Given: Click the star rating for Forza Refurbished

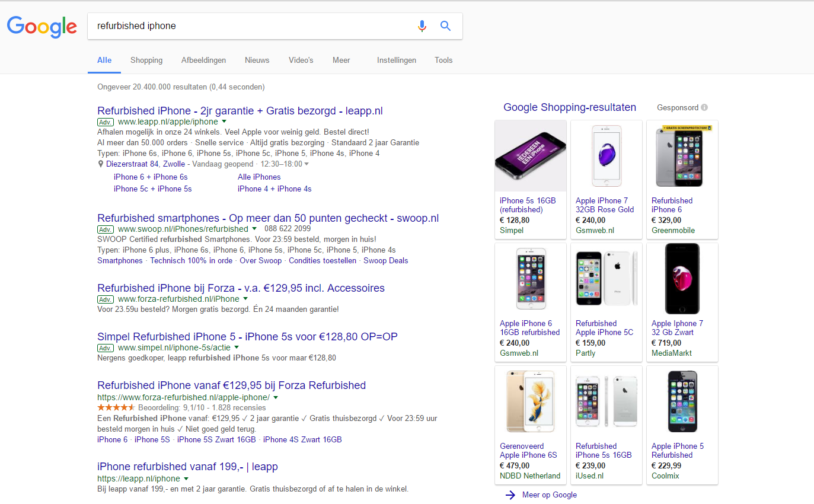Looking at the screenshot, I should pos(116,408).
